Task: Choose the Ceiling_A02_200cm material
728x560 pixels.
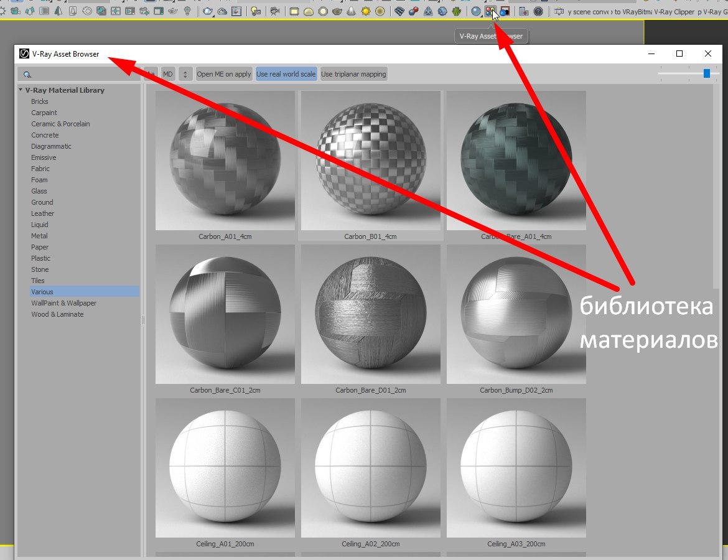Action: (x=370, y=468)
